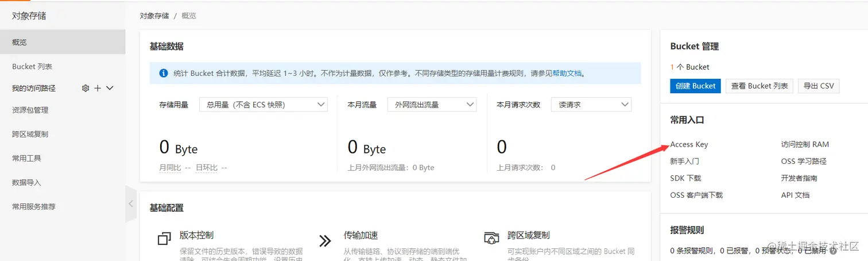Open the 新手入门 link
Image resolution: width=868 pixels, height=261 pixels.
point(685,162)
